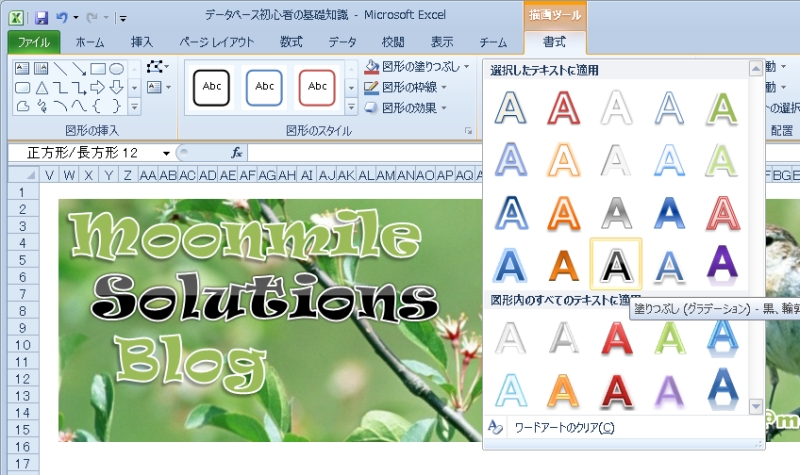Viewport: 800px width, 475px height.
Task: Pick the right arrow shape
Action: (98, 87)
